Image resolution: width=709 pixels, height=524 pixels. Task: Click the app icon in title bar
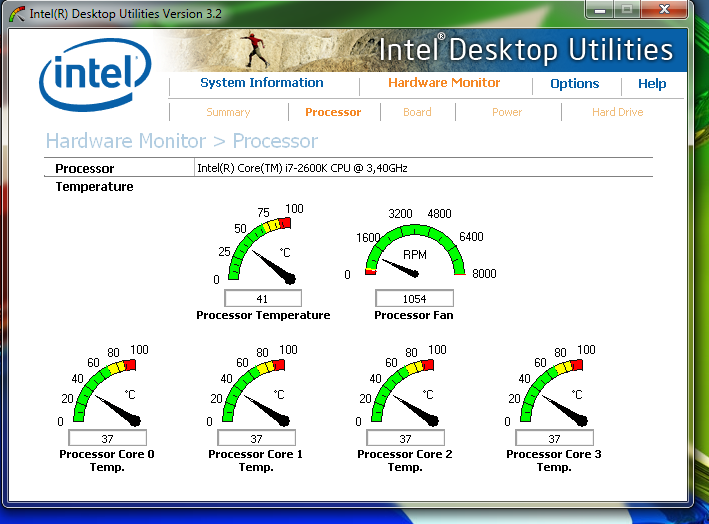click(17, 14)
